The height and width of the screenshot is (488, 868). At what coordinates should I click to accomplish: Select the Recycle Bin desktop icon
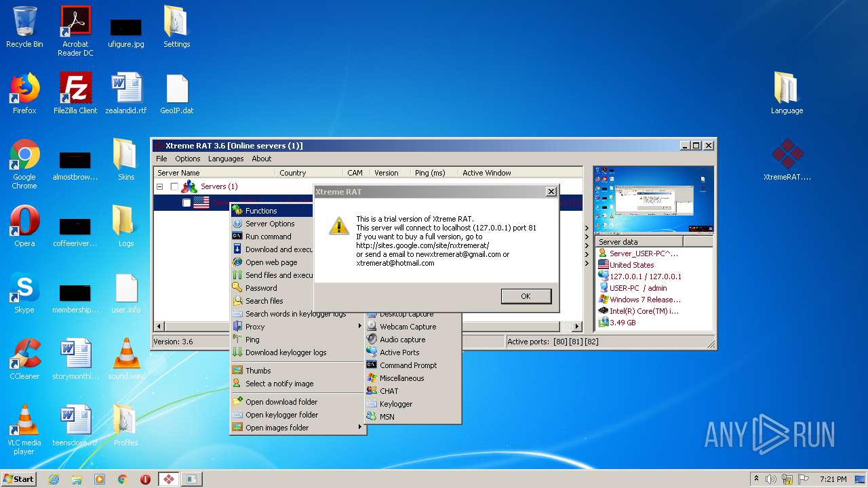[x=24, y=27]
